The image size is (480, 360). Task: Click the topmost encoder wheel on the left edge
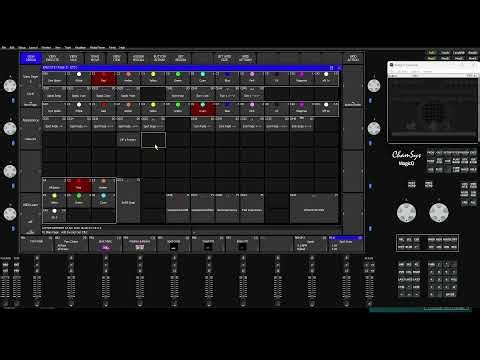pyautogui.click(x=10, y=86)
